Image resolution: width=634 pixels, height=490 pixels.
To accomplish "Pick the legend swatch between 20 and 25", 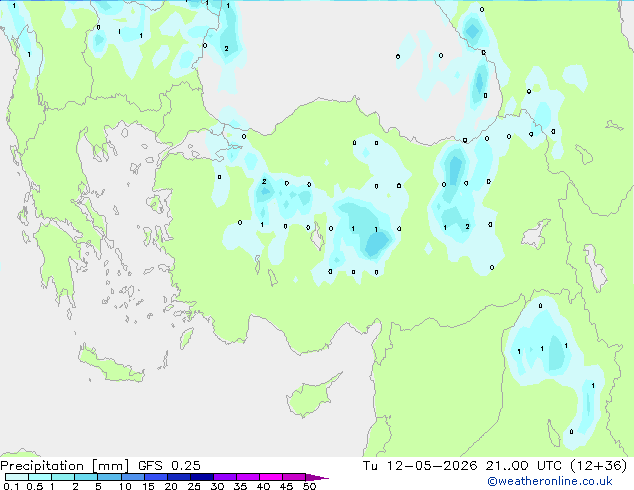I will 179,477.
